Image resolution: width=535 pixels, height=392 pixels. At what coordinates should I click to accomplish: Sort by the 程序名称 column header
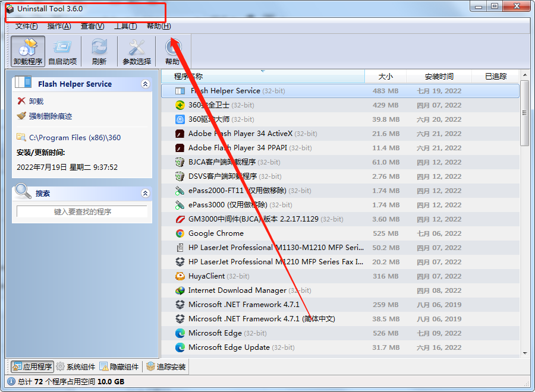[x=263, y=77]
